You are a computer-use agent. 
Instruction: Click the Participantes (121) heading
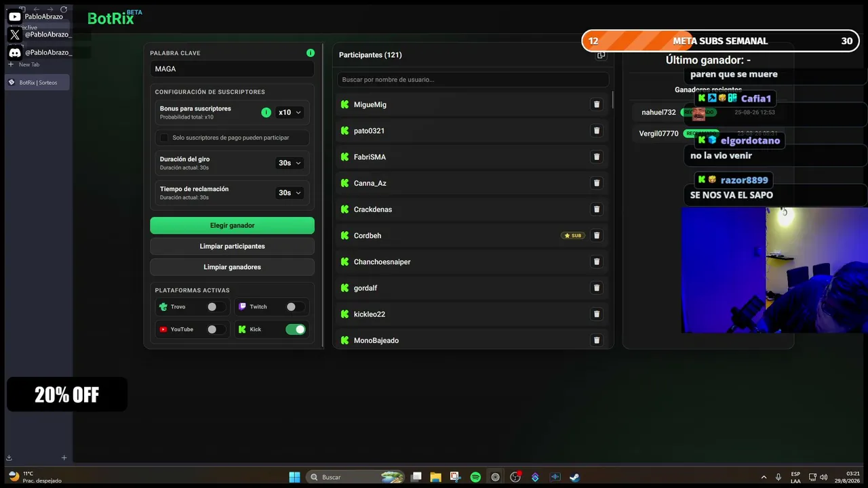coord(370,55)
